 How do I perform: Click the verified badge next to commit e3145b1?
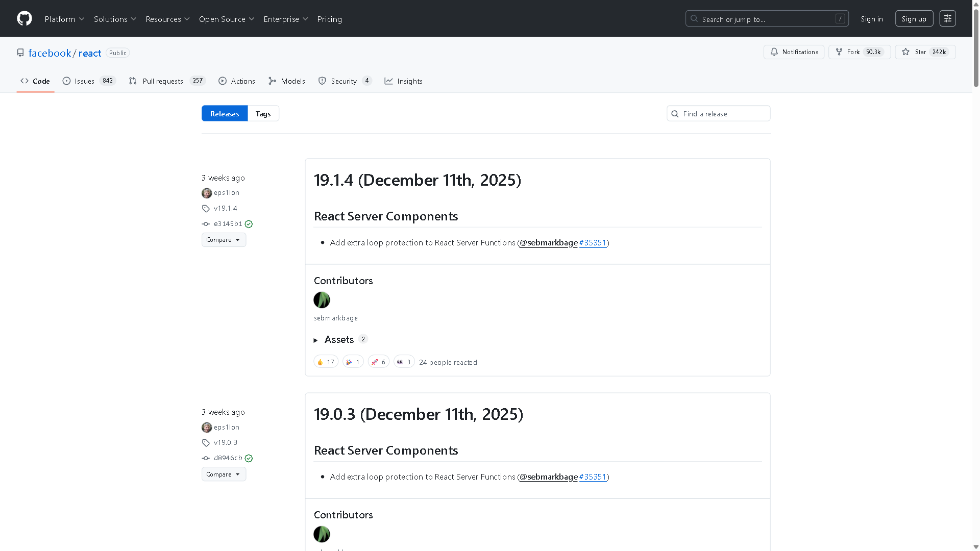[x=249, y=223]
